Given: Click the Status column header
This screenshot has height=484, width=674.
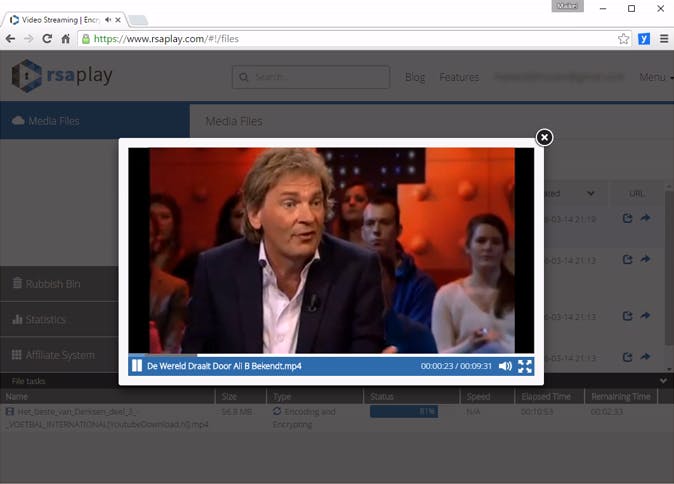Looking at the screenshot, I should tap(382, 396).
